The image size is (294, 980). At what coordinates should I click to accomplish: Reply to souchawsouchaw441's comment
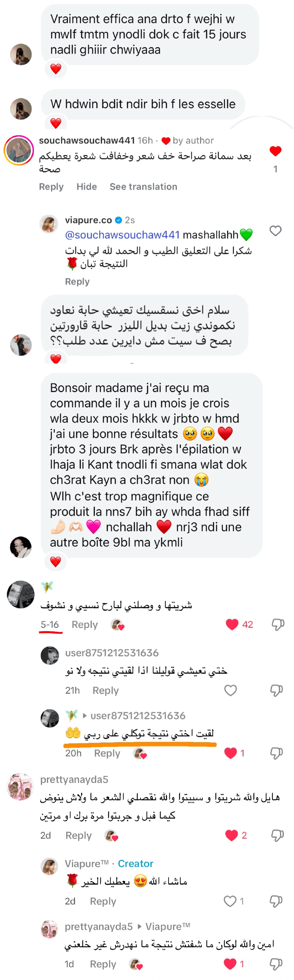[51, 187]
